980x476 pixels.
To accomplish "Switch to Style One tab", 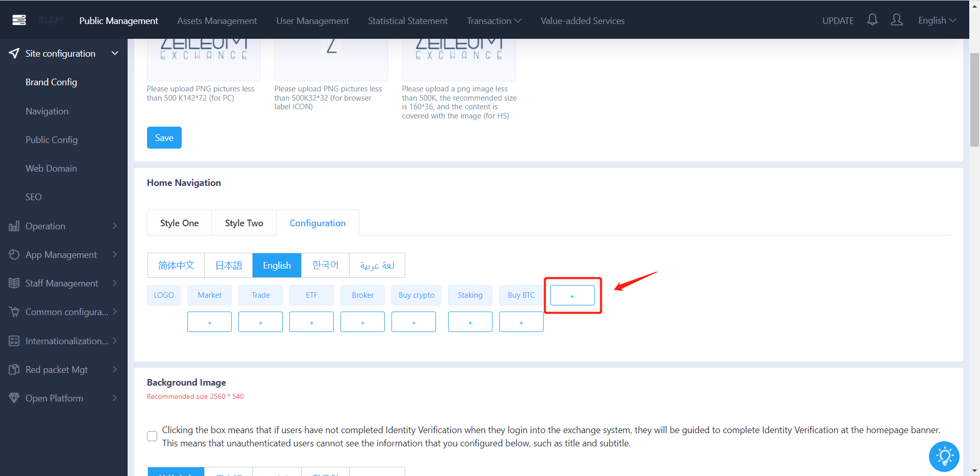I will tap(179, 223).
